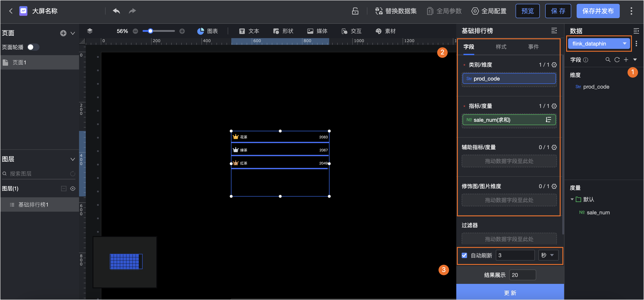Select the 基础排行榜1 layer entry
This screenshot has width=644, height=300.
point(33,204)
